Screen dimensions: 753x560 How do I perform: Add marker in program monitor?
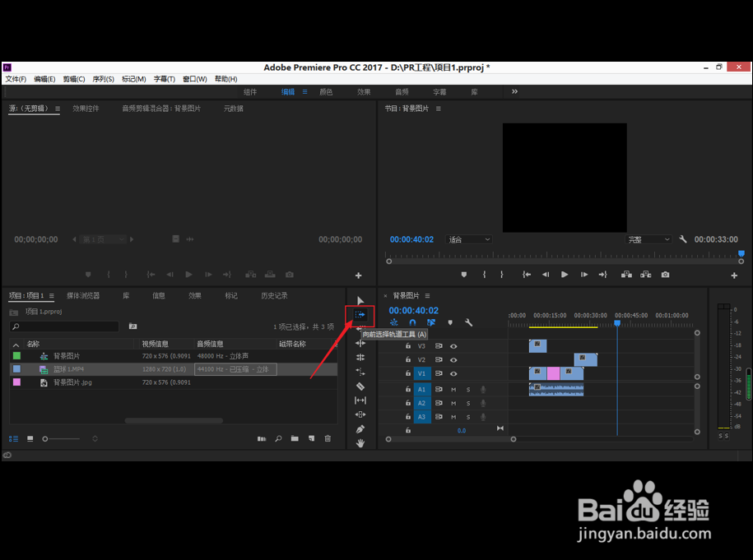[x=464, y=275]
